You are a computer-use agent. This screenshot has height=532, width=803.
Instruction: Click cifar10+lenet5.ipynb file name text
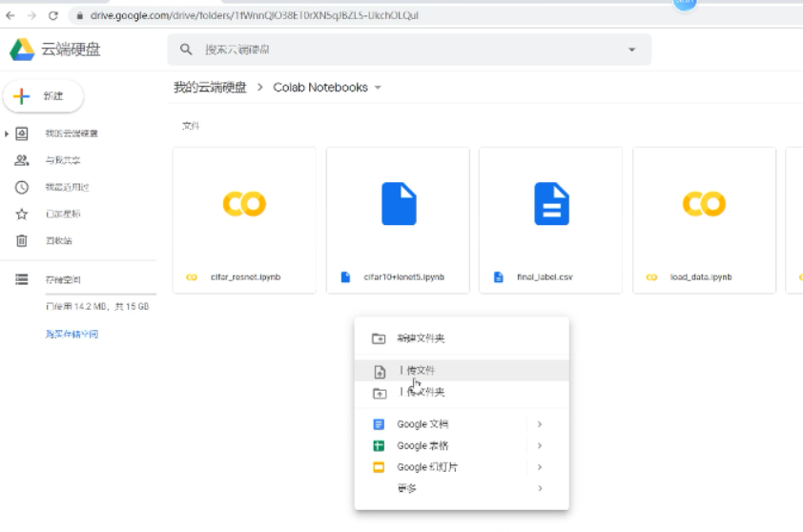404,277
